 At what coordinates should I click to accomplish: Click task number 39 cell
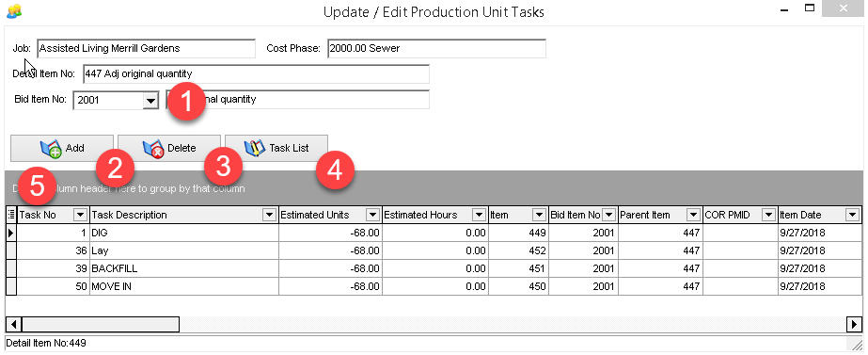(54, 268)
